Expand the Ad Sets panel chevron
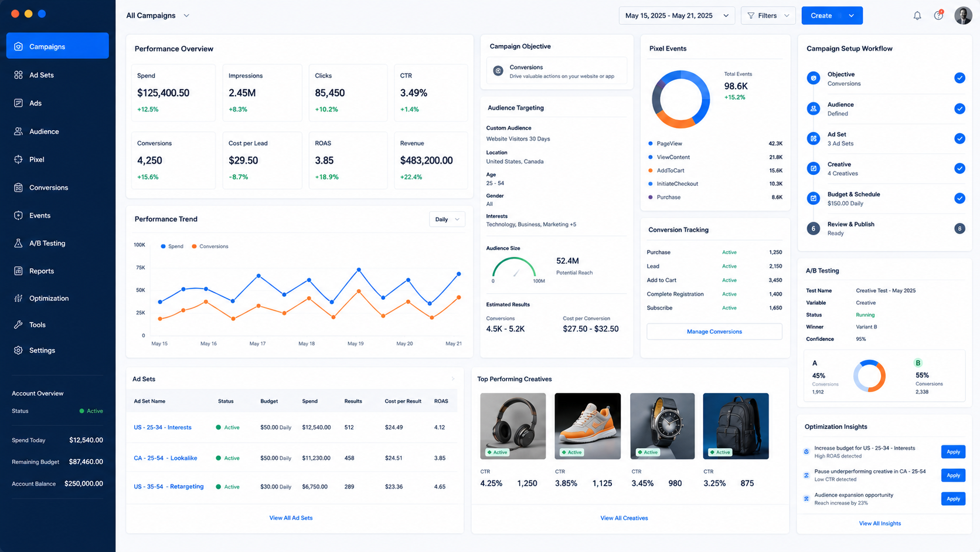Viewport: 980px width, 552px height. point(453,379)
